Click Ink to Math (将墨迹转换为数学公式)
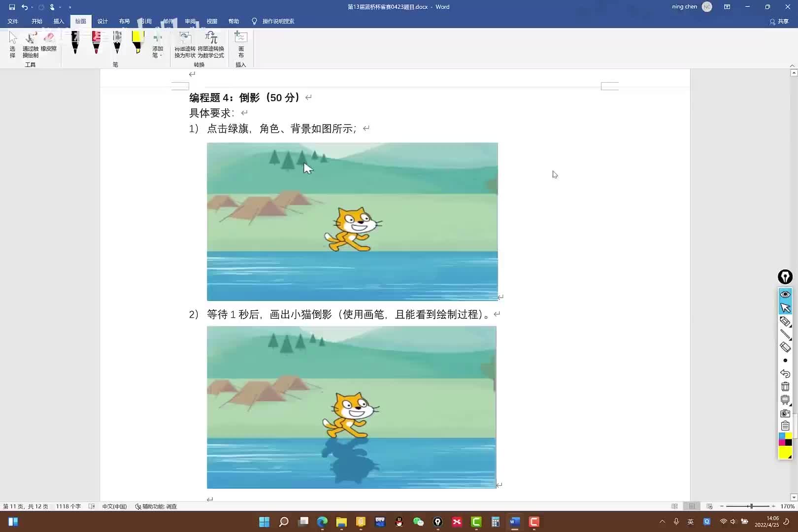This screenshot has width=798, height=532. pyautogui.click(x=211, y=45)
